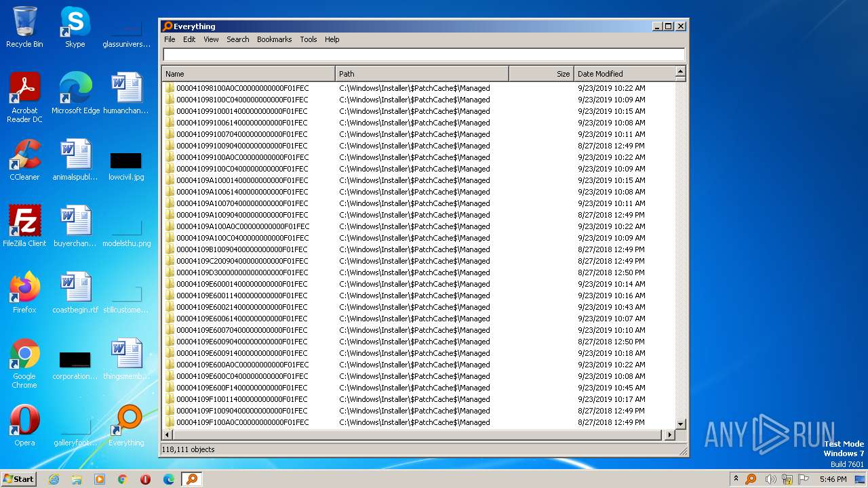Image resolution: width=868 pixels, height=488 pixels.
Task: Click scroll down arrow of results list
Action: 681,424
